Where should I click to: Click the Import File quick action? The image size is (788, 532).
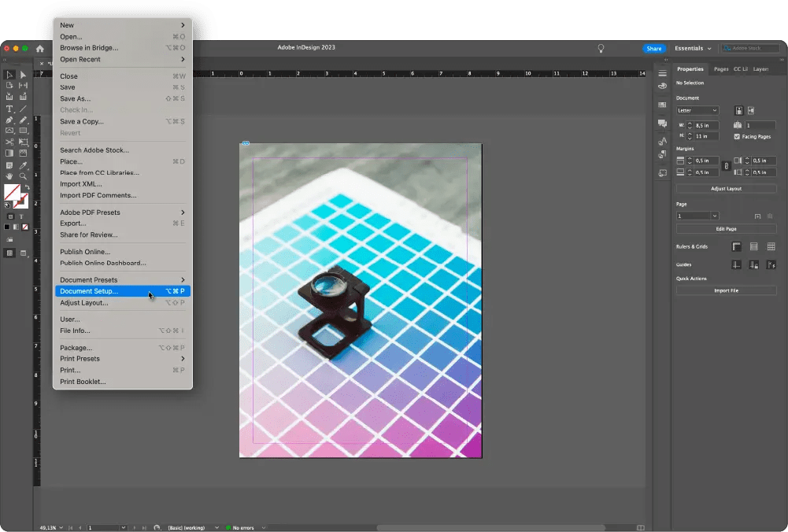click(725, 290)
